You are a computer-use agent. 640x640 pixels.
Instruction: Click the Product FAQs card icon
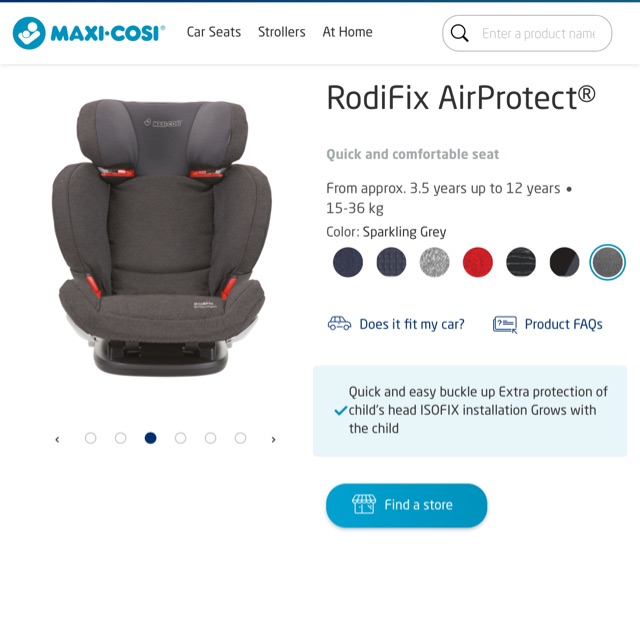(505, 324)
